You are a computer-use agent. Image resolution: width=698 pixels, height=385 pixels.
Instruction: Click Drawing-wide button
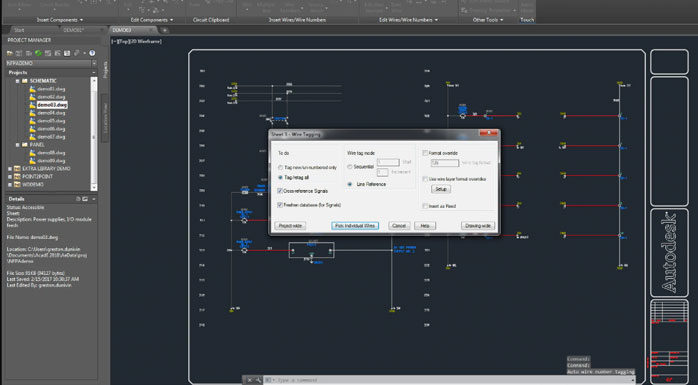[x=478, y=226]
